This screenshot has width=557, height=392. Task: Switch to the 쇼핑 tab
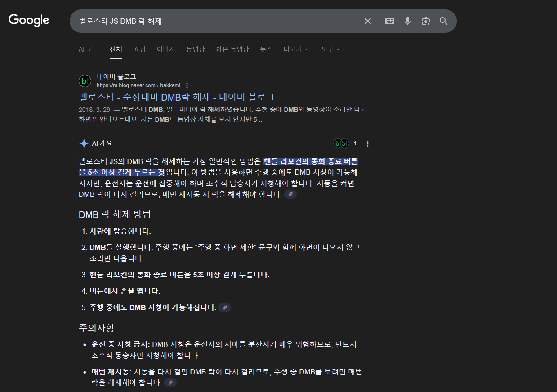pos(139,49)
